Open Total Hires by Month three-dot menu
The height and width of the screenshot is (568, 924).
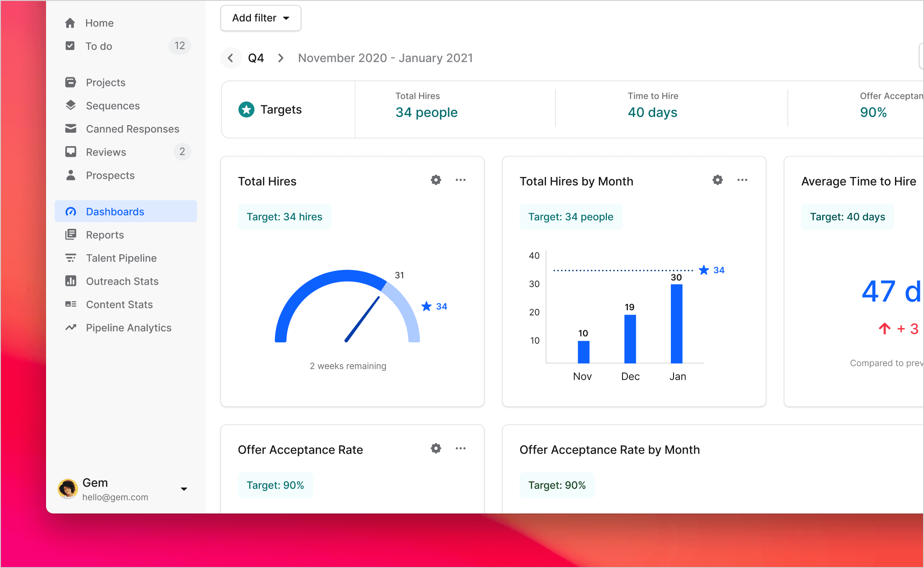[742, 180]
